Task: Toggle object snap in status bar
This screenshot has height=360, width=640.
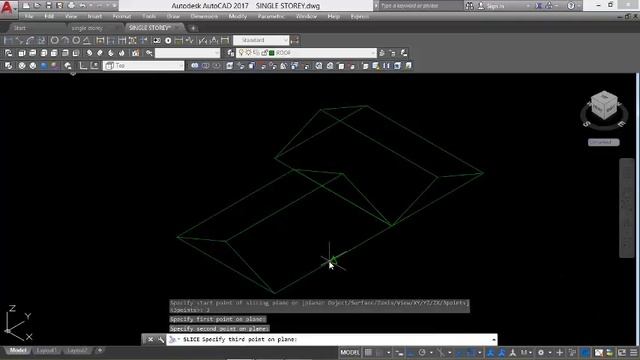Action: click(471, 352)
